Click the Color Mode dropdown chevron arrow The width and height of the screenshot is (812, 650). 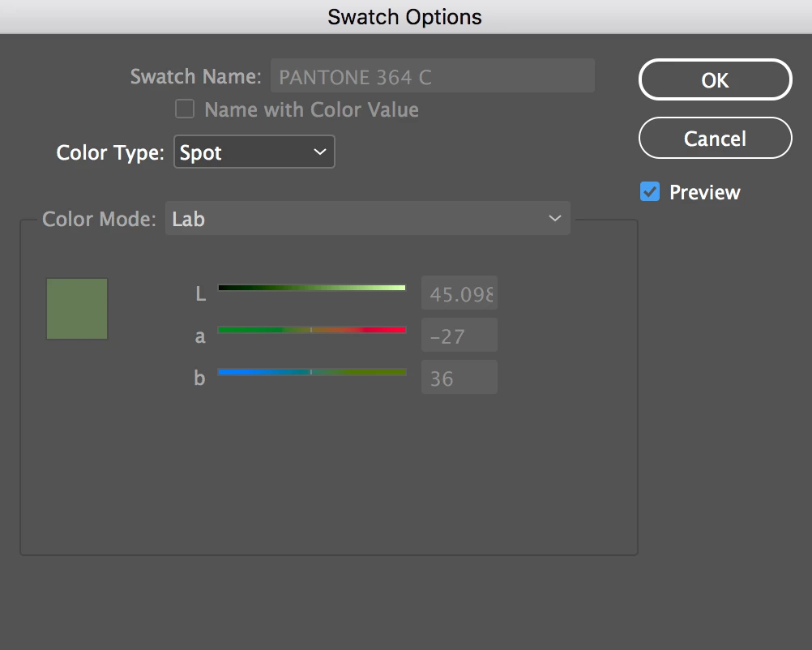pyautogui.click(x=555, y=219)
